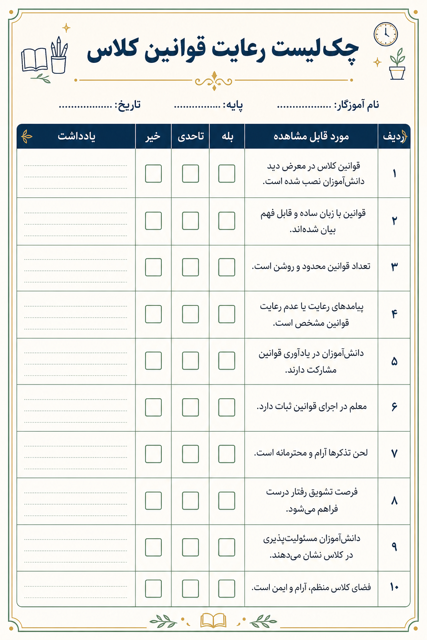Tick خیر checkbox for row ۱۰
Image resolution: width=427 pixels, height=640 pixels.
click(153, 589)
